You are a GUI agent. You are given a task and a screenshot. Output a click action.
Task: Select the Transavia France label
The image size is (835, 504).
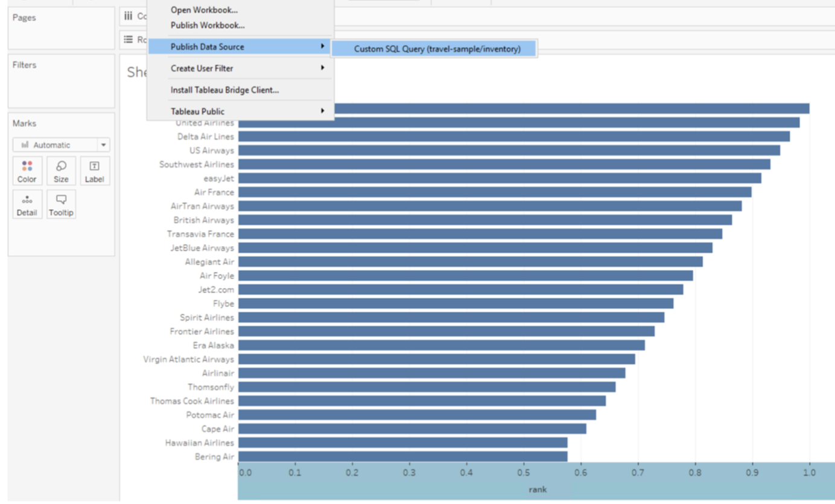(201, 234)
